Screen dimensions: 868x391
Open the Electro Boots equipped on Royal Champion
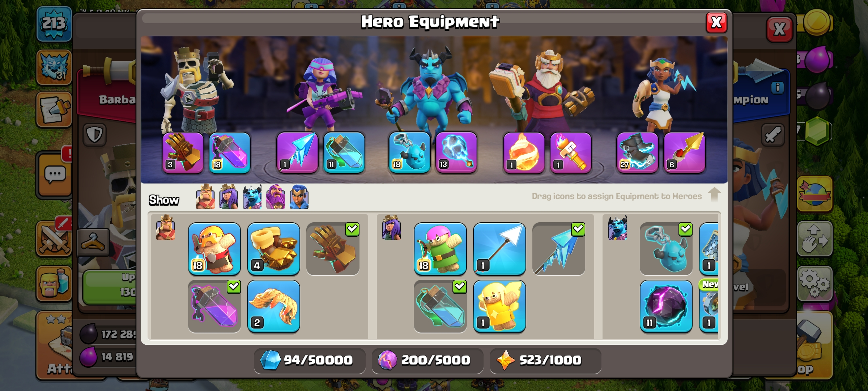(x=638, y=152)
